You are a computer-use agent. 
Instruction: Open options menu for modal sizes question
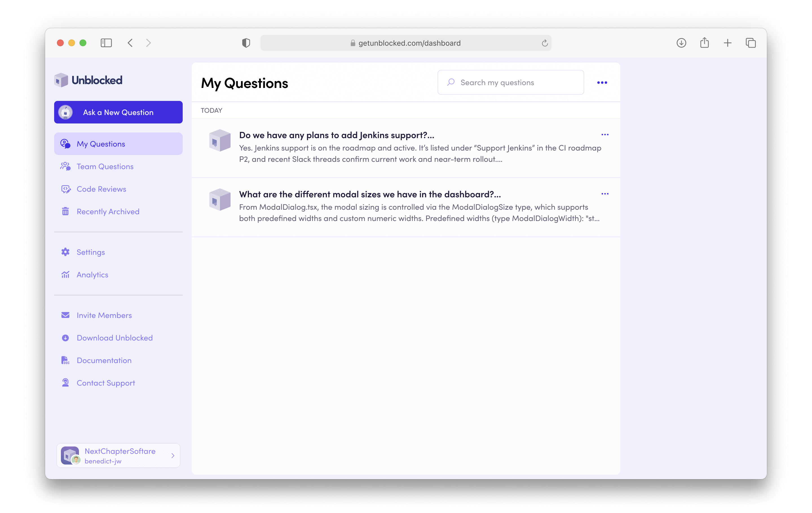[x=605, y=194]
